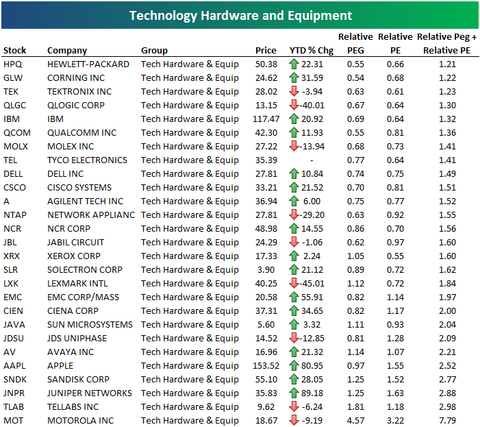Select the green up arrow for Corning
The width and height of the screenshot is (480, 427).
(x=294, y=78)
